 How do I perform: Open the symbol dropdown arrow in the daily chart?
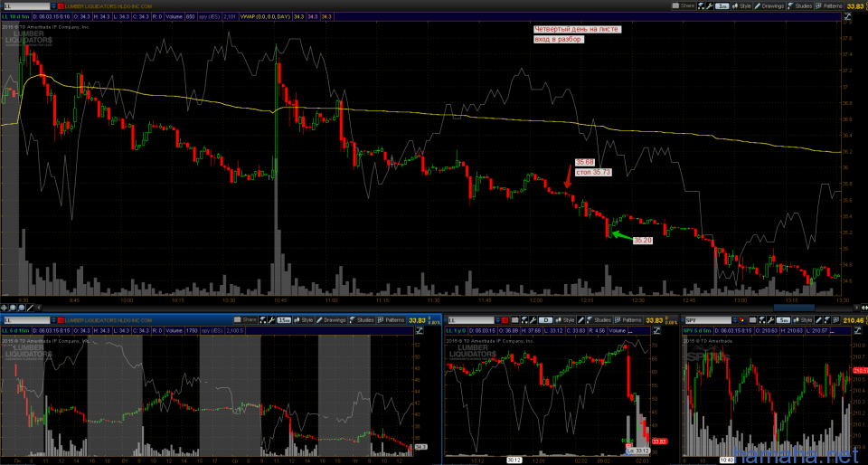pyautogui.click(x=497, y=320)
